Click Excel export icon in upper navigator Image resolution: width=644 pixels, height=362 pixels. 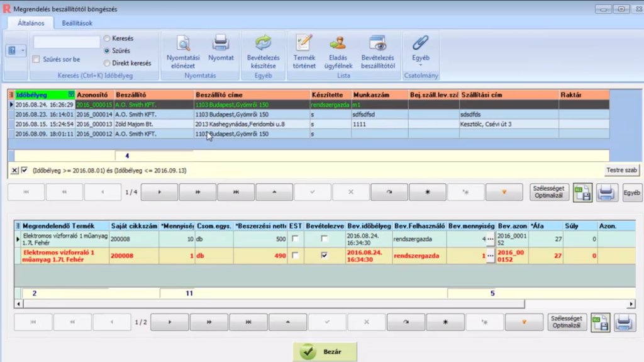pos(582,193)
